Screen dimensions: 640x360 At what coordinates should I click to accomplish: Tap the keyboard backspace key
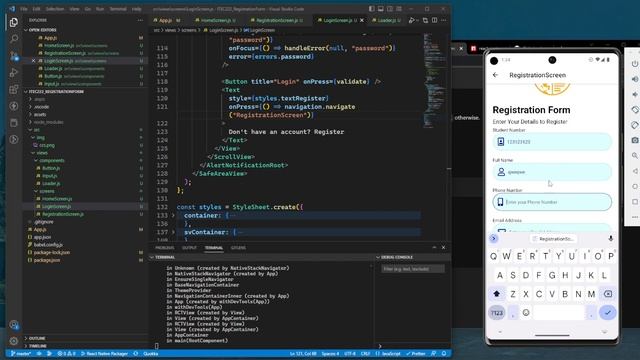tap(607, 294)
